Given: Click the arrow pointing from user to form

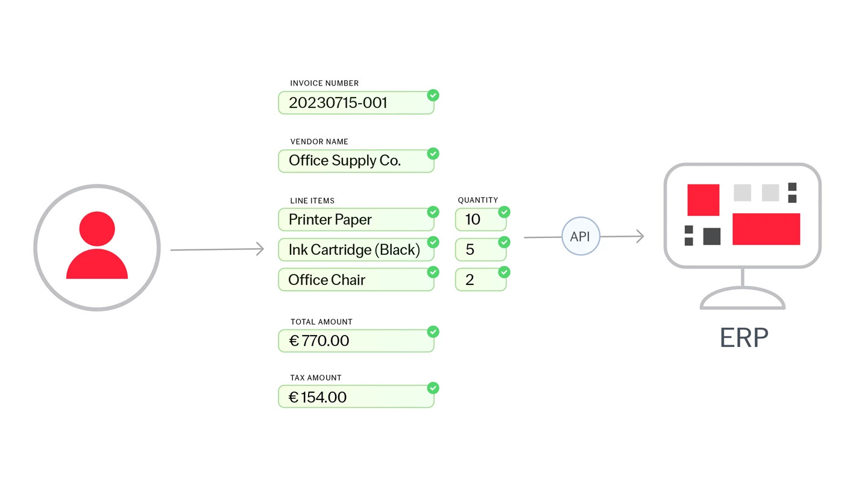Looking at the screenshot, I should click(218, 249).
